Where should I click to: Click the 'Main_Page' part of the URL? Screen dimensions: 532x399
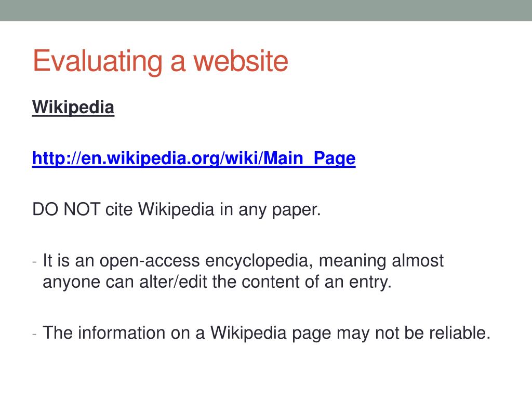[x=309, y=158]
